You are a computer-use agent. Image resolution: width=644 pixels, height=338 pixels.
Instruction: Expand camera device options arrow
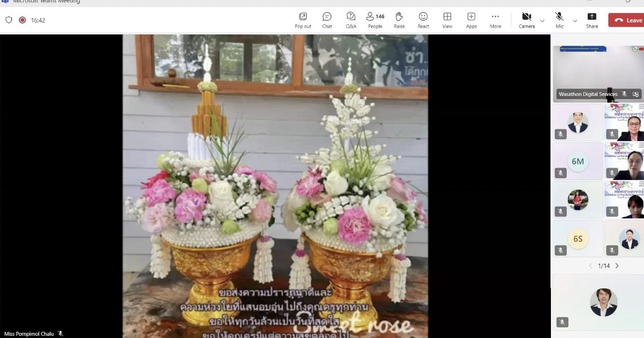pyautogui.click(x=542, y=20)
